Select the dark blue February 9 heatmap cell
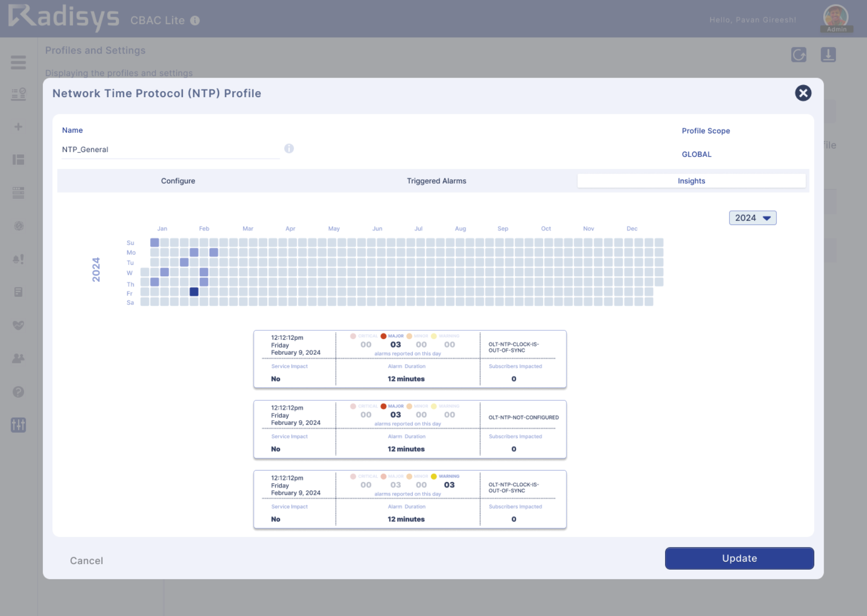This screenshot has height=616, width=867. coord(194,292)
